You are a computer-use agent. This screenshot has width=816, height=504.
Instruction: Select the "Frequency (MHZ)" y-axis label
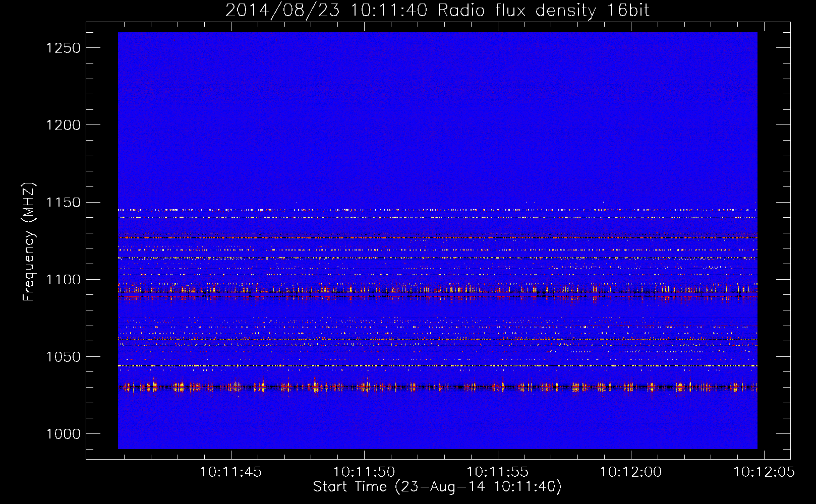29,241
